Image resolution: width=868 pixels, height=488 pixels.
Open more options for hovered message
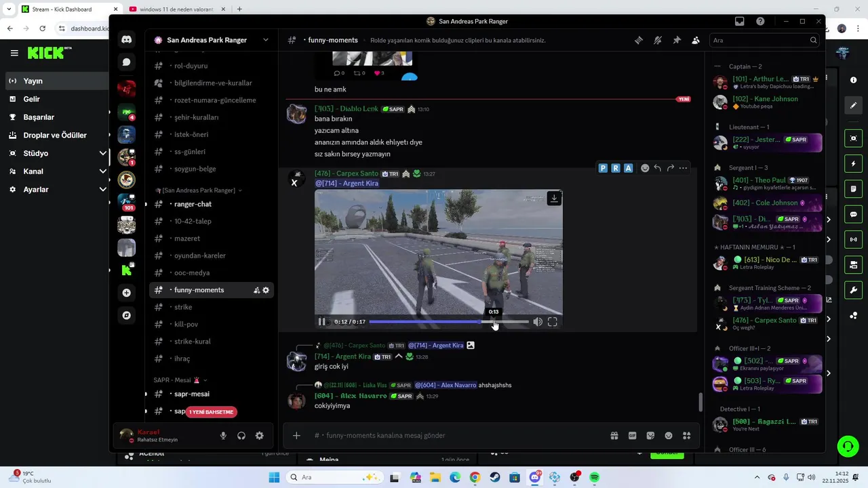pos(683,168)
